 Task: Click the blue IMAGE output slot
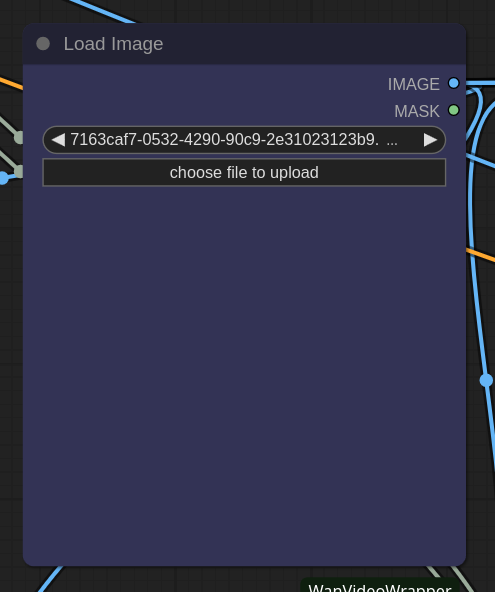(453, 83)
